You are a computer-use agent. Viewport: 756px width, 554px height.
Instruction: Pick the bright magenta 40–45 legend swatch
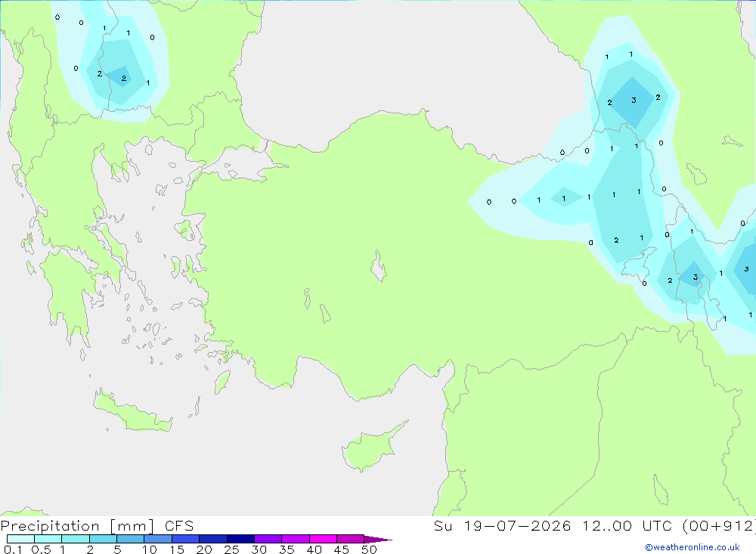coord(323,539)
